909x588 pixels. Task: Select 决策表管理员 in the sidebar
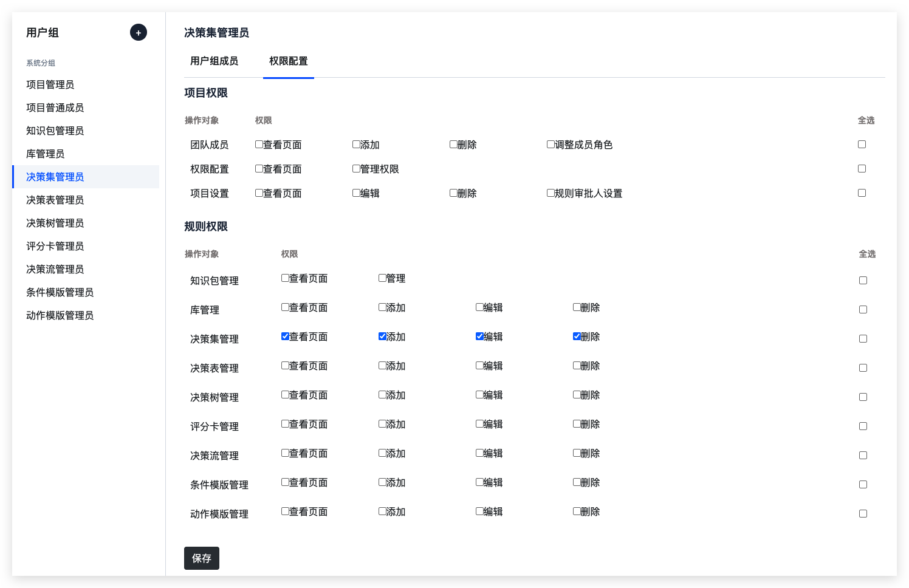[x=55, y=200]
